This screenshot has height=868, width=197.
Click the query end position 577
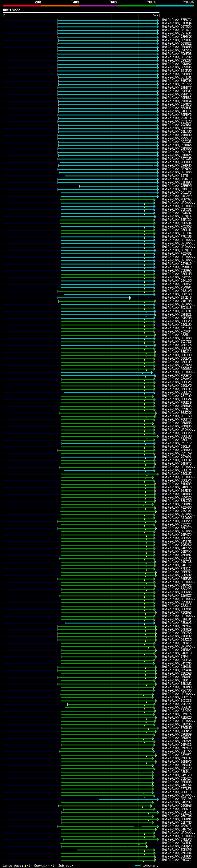point(155,15)
